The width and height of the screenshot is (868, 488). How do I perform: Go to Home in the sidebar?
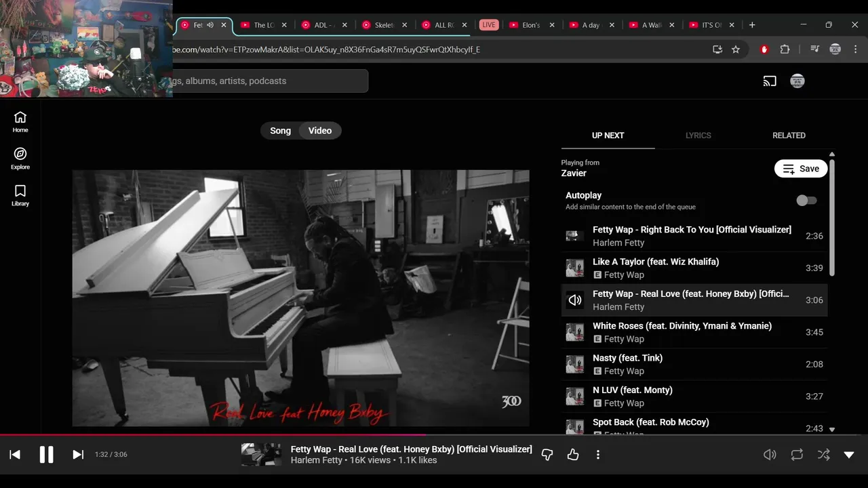click(x=20, y=122)
